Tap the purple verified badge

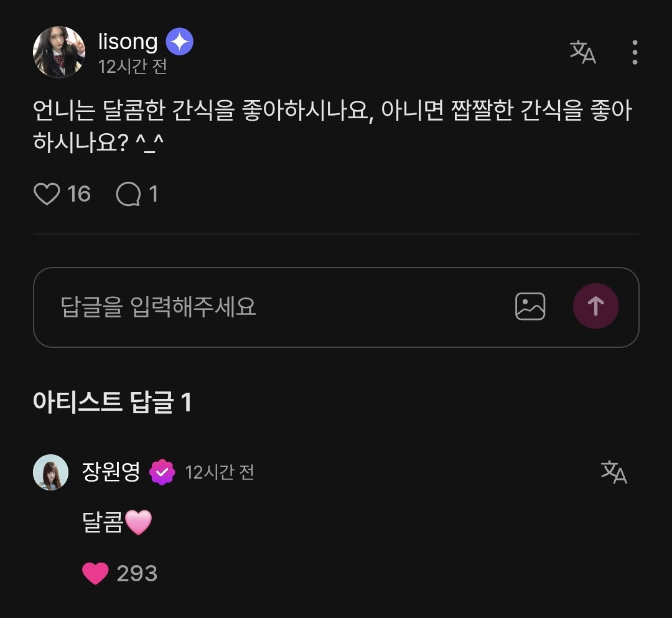162,472
